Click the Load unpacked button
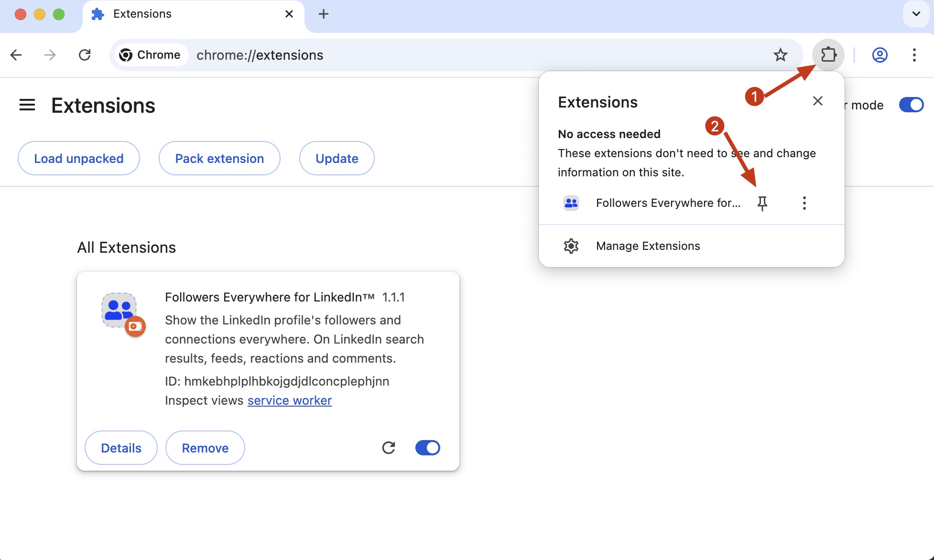This screenshot has height=560, width=934. pos(78,158)
